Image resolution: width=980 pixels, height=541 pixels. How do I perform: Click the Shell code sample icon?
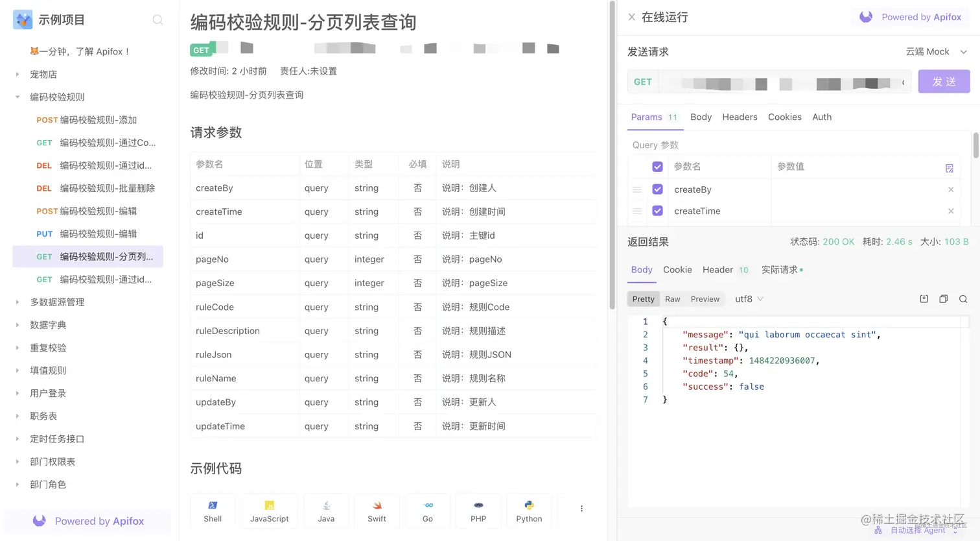213,505
